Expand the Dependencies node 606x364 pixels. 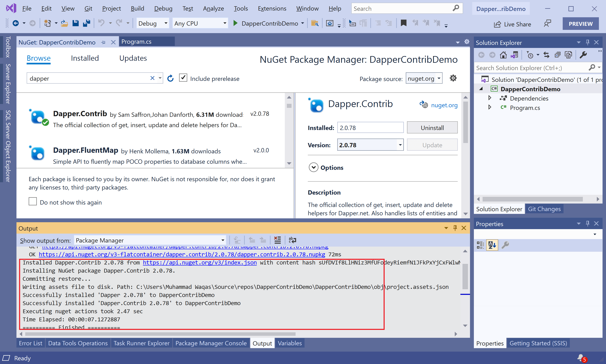tap(489, 98)
